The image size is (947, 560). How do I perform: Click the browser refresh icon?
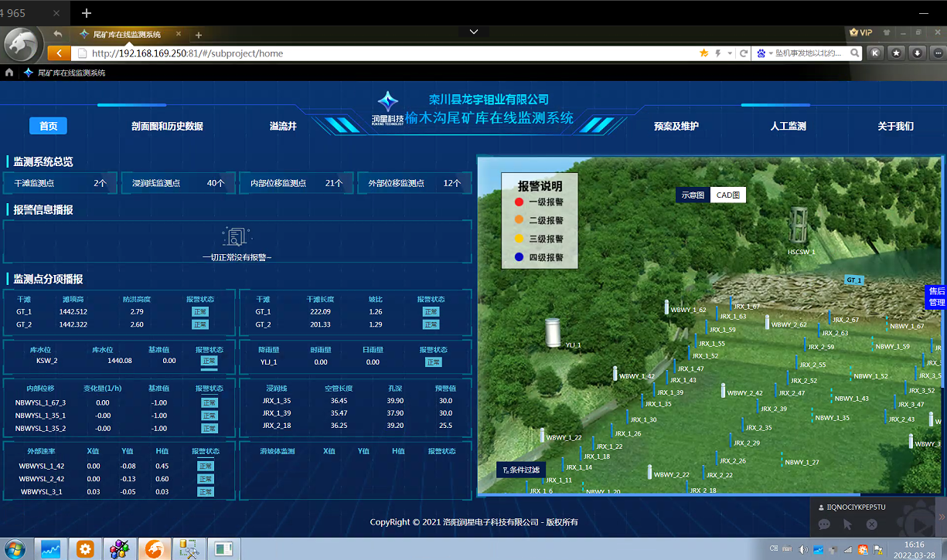[744, 53]
